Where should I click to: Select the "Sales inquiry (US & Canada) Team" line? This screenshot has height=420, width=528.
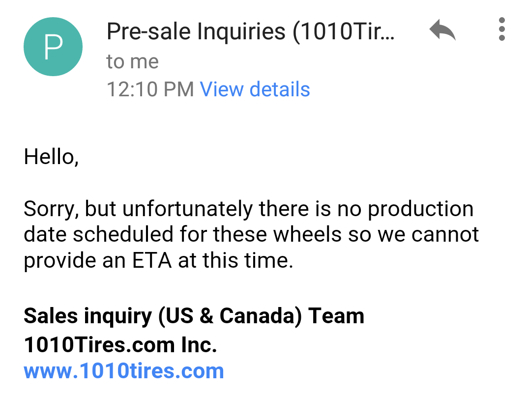click(x=194, y=316)
